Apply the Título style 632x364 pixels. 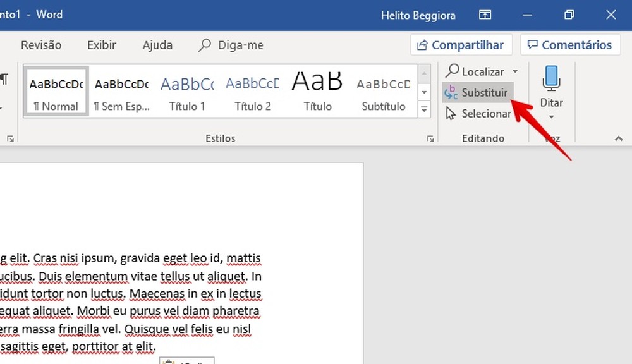(x=318, y=91)
